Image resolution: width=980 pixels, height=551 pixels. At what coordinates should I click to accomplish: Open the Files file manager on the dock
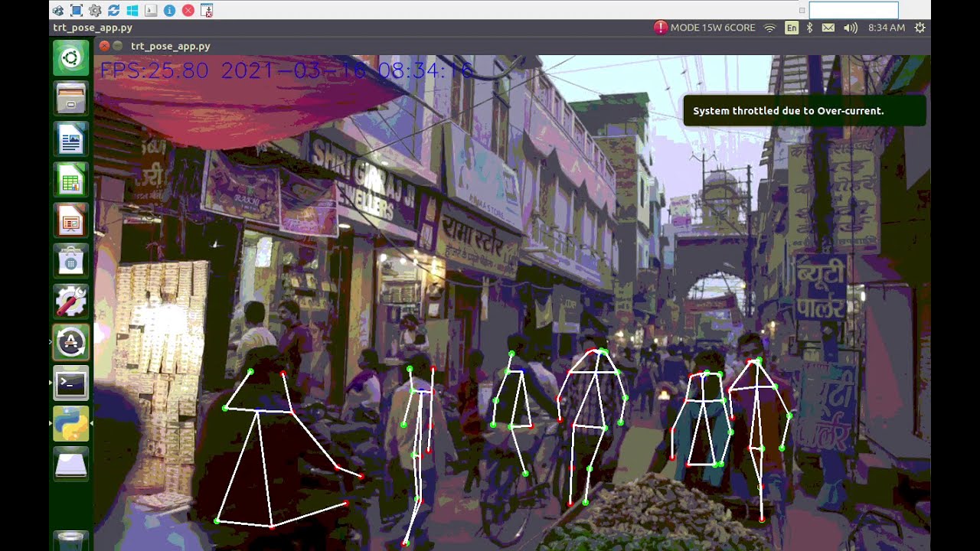pos(70,98)
